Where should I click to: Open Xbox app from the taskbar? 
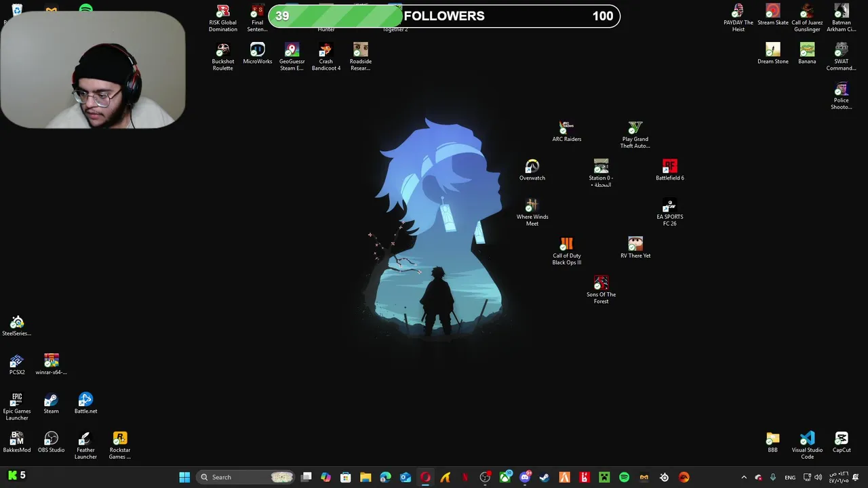505,477
